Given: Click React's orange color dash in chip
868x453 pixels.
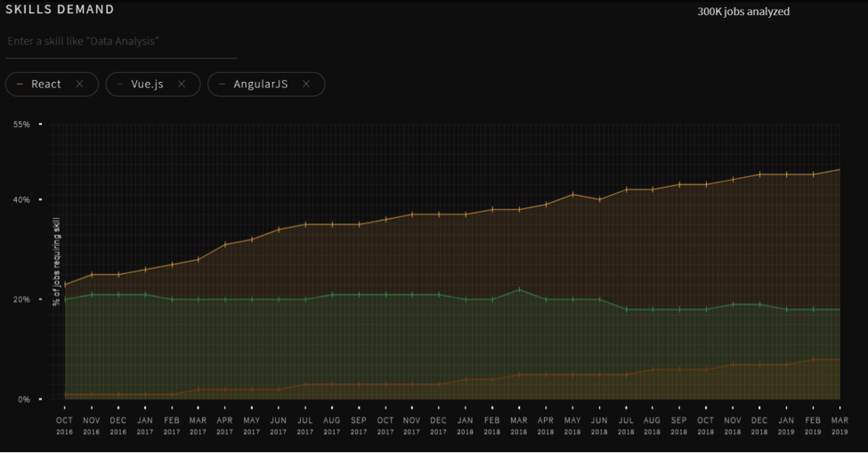Looking at the screenshot, I should (20, 84).
